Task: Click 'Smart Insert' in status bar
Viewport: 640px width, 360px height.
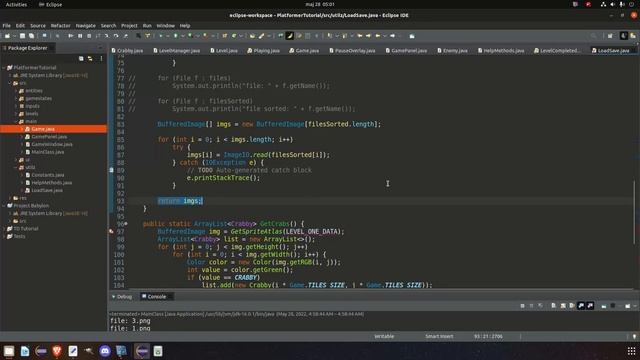Action: coord(439,337)
